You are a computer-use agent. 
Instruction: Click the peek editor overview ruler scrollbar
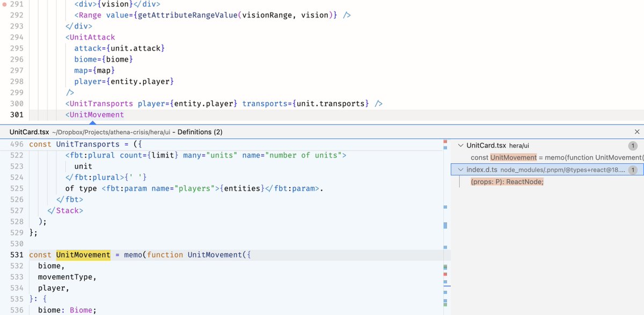tap(448, 226)
